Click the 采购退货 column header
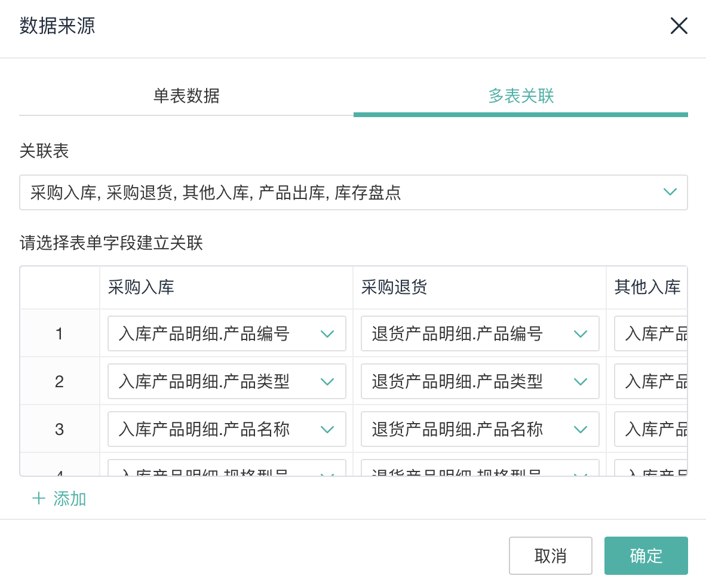This screenshot has height=588, width=706. (394, 287)
